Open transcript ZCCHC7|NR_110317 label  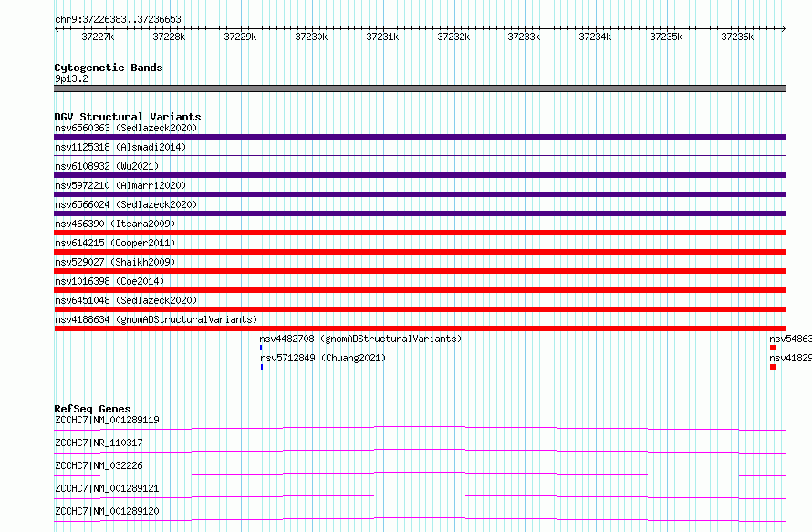[99, 443]
